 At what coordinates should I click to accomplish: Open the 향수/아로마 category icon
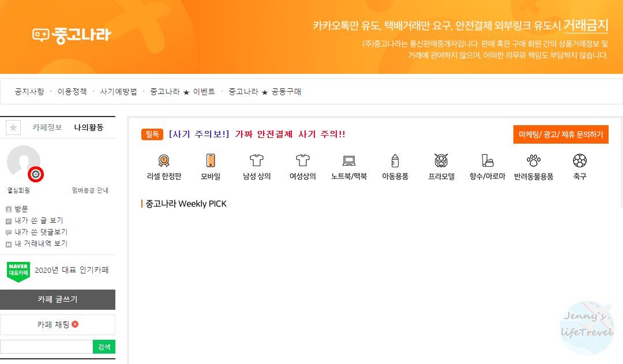[486, 162]
